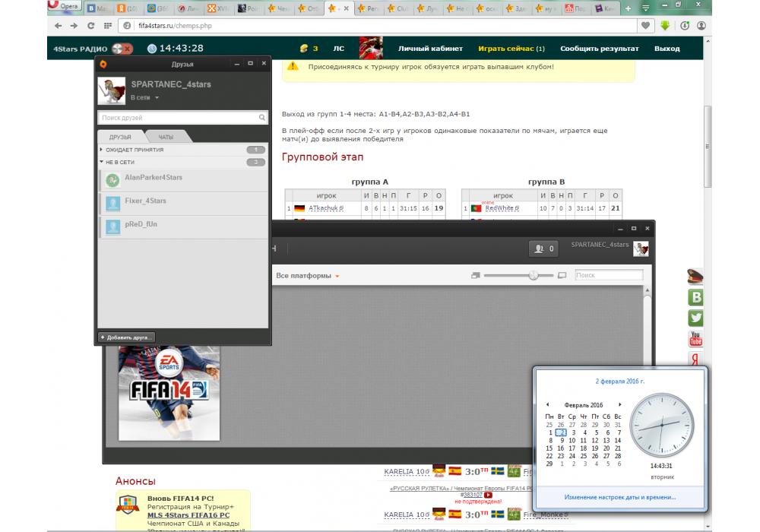Open the green download arrow extension
The image size is (760, 532).
(665, 26)
